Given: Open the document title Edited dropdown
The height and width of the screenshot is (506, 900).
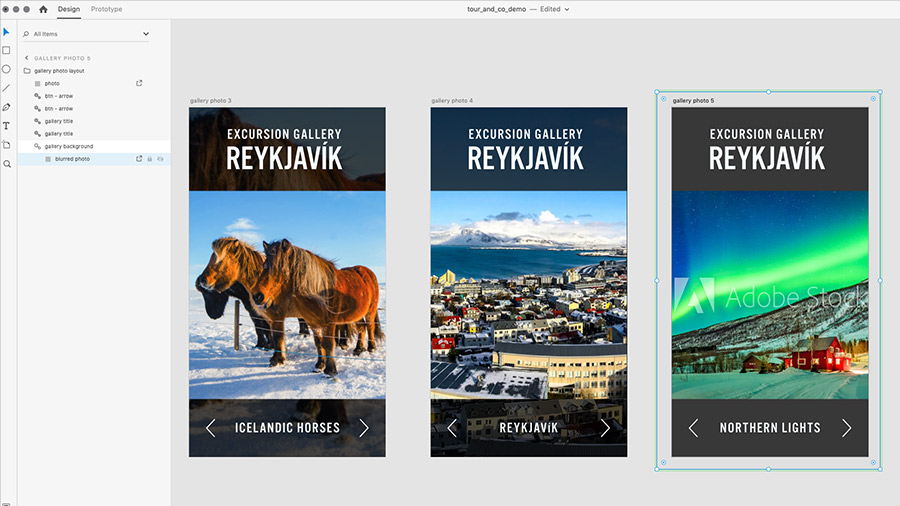Looking at the screenshot, I should [x=567, y=9].
